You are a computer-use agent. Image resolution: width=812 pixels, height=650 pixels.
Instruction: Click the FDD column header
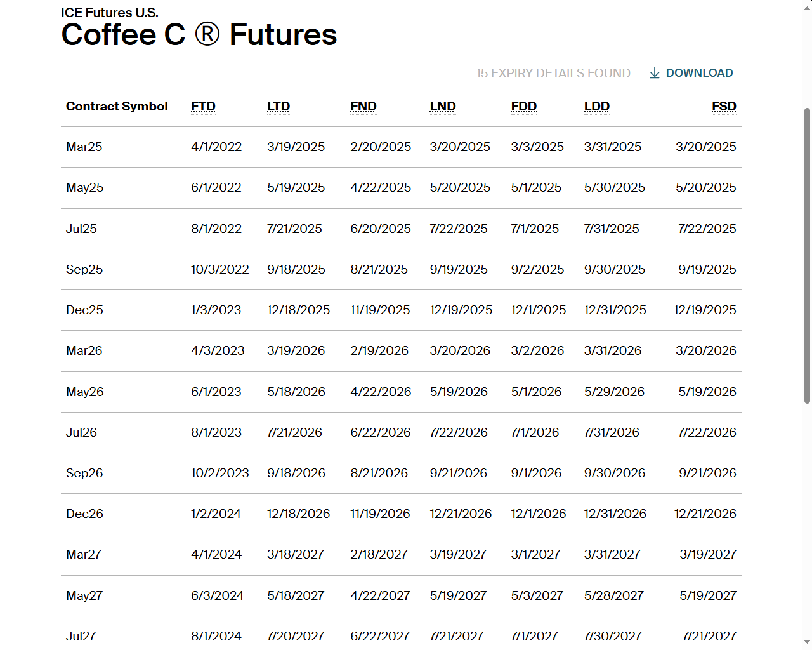(x=524, y=107)
